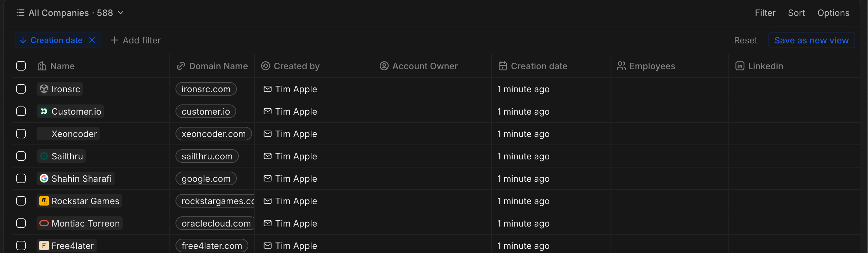Click the Oracle logo beside Montiac Torreon

44,223
